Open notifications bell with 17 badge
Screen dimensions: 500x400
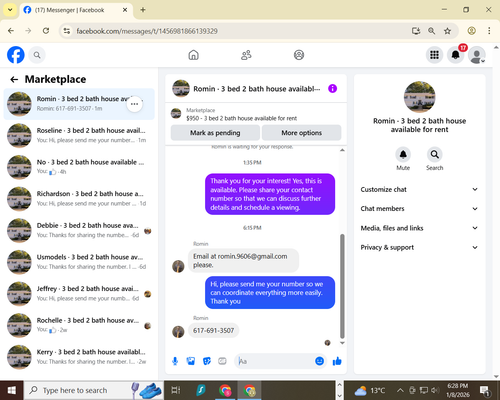(x=456, y=55)
